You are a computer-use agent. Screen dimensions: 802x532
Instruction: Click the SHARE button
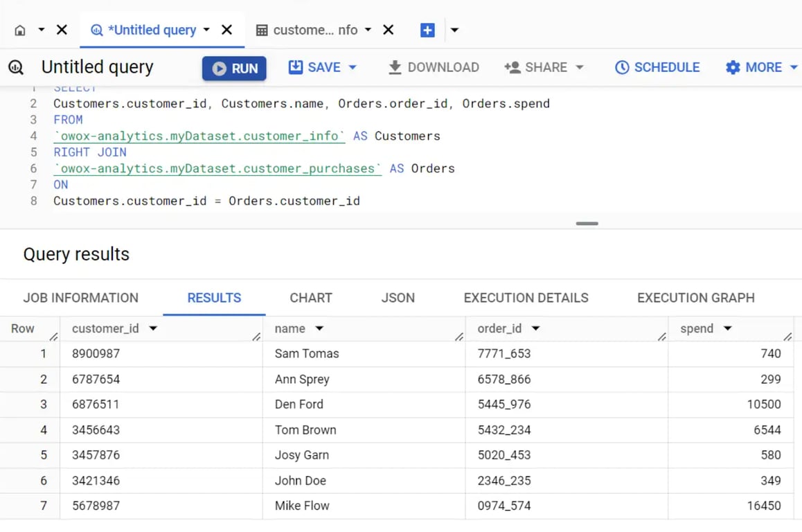click(x=536, y=67)
